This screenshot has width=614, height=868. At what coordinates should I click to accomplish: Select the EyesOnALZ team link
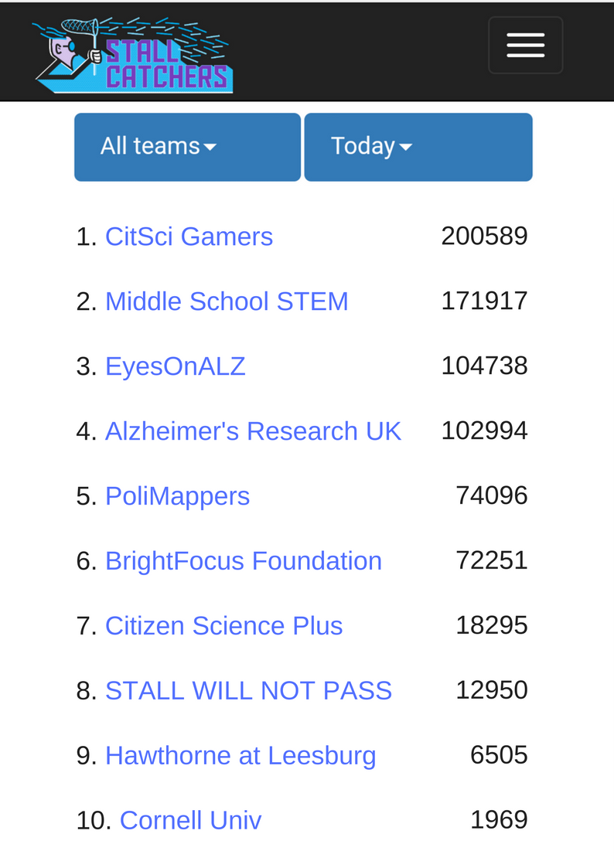click(176, 366)
